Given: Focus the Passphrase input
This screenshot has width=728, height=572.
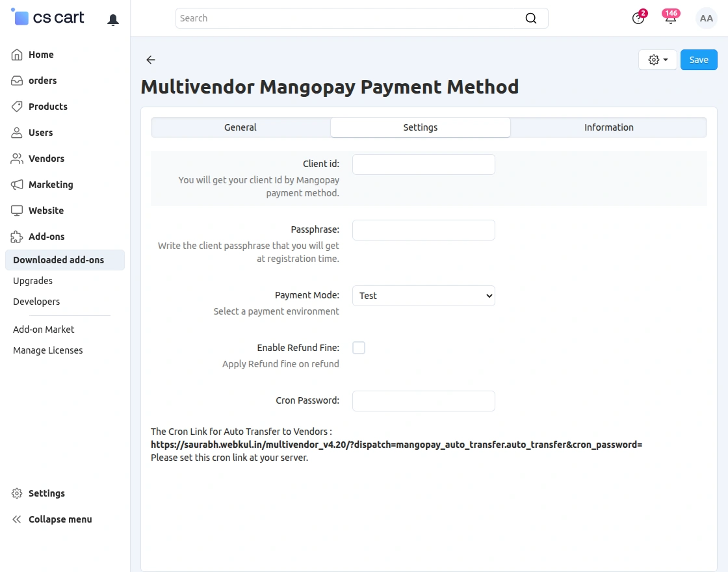Looking at the screenshot, I should [423, 230].
